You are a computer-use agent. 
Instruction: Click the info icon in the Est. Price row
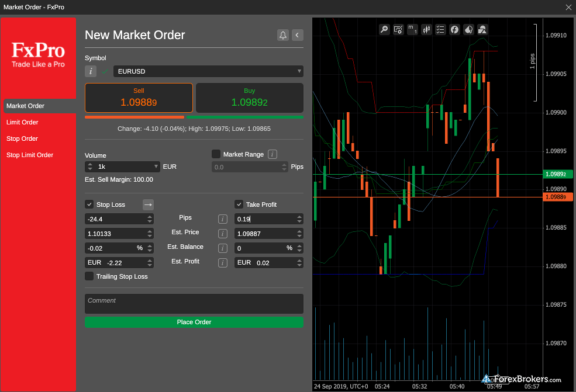(223, 234)
